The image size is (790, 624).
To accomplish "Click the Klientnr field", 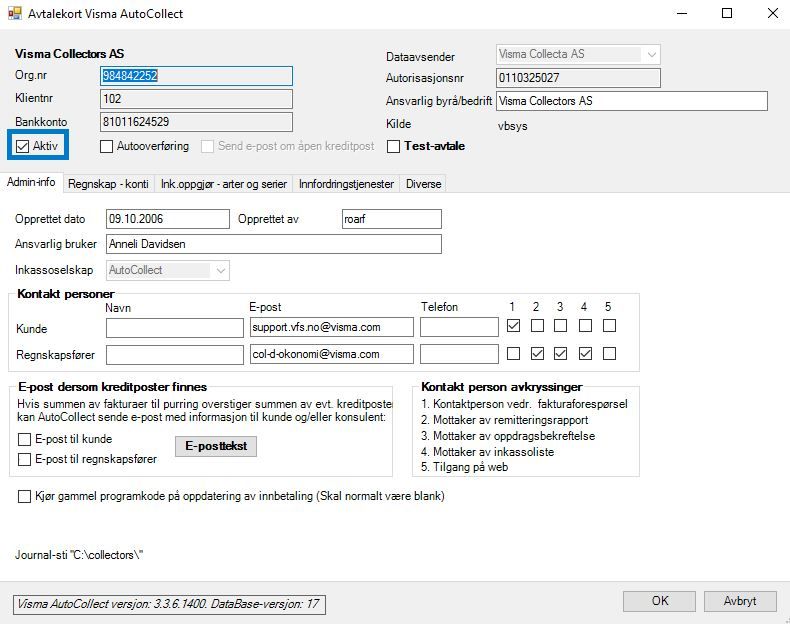I will [196, 99].
